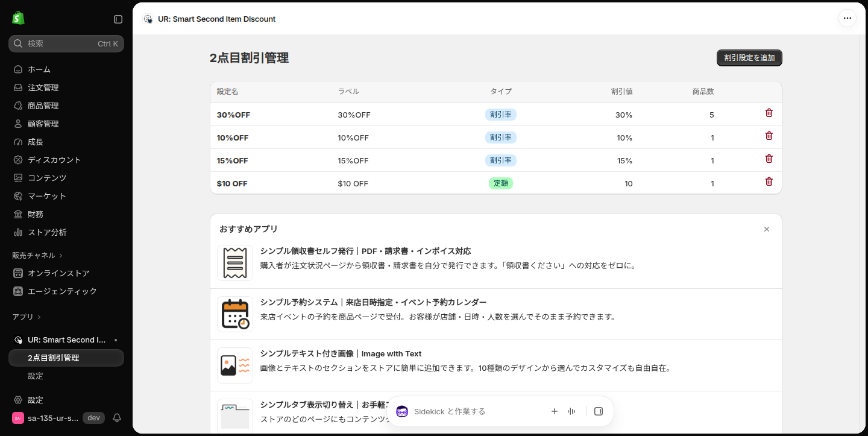Open the シンプル領収書セルフ発行 app title

[x=365, y=251]
